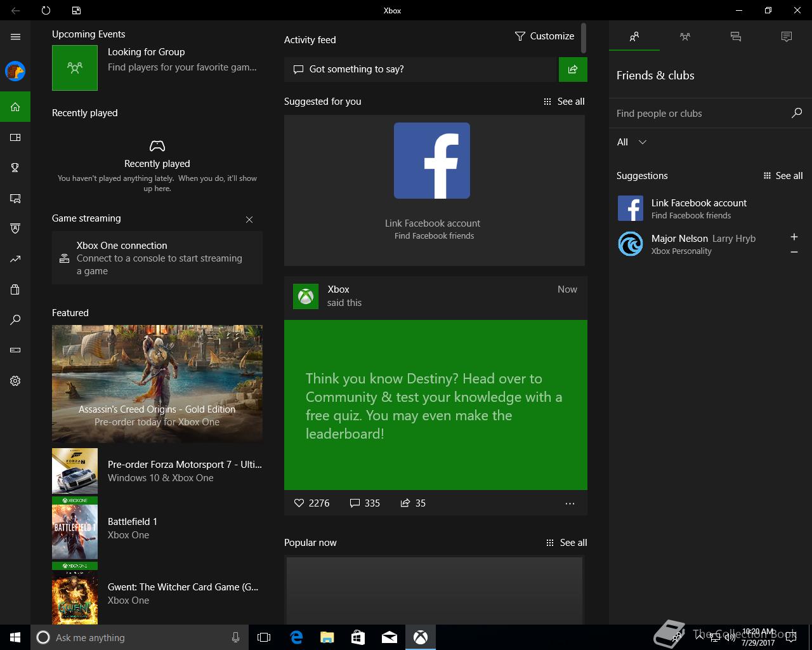Open Search magnifier in sidebar

[x=15, y=320]
